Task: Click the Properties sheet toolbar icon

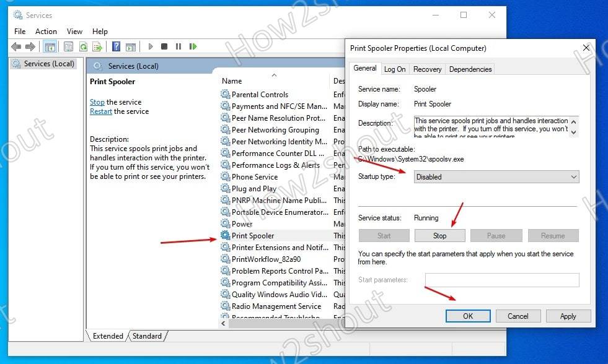Action: pyautogui.click(x=68, y=47)
